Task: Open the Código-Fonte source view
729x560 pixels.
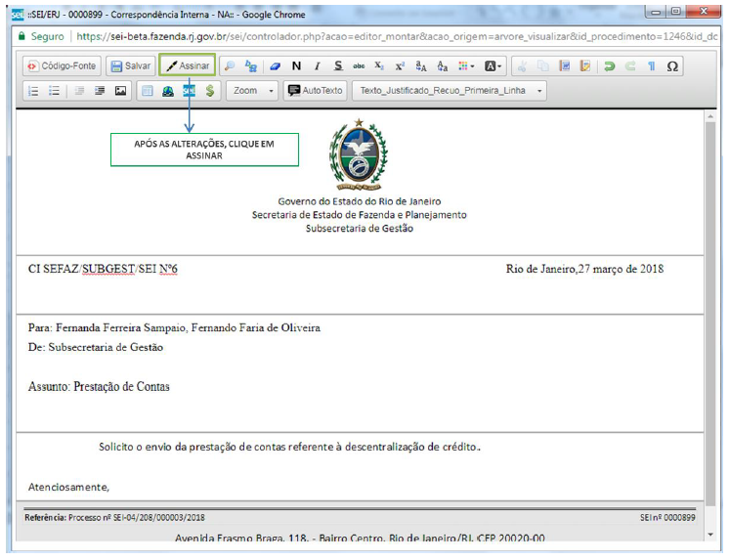Action: [62, 65]
